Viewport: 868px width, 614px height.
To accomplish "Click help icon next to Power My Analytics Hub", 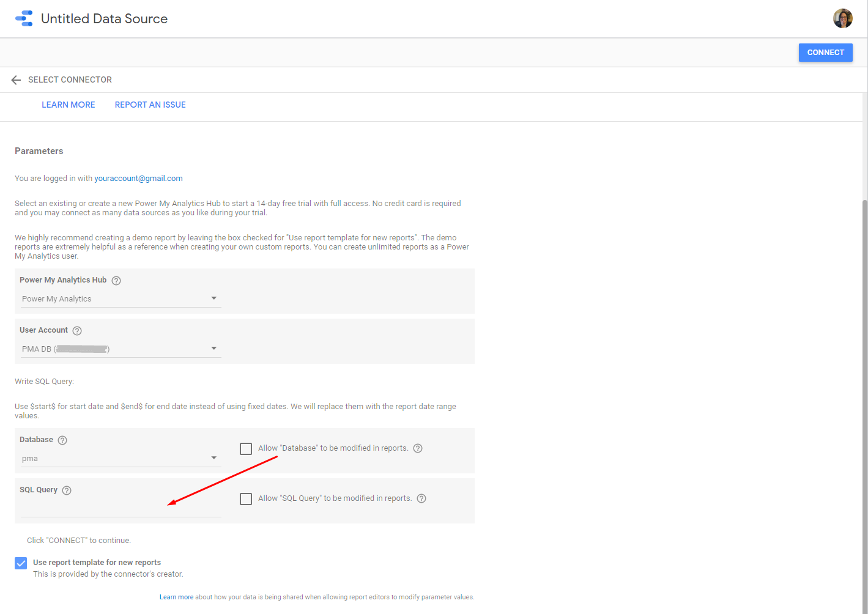I will [116, 281].
